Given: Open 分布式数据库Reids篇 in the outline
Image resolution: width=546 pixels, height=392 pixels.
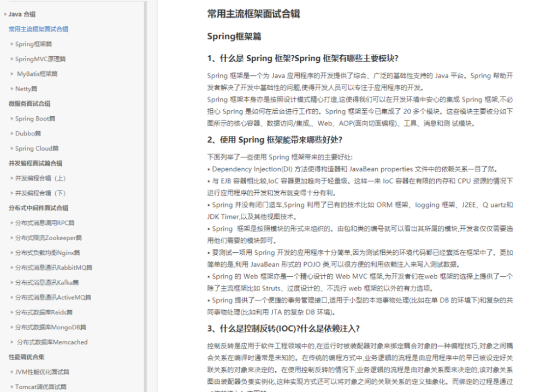Looking at the screenshot, I should [44, 312].
